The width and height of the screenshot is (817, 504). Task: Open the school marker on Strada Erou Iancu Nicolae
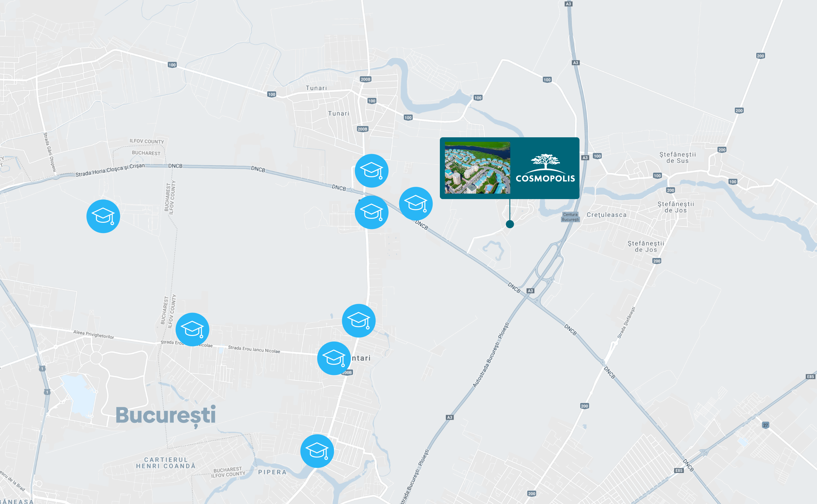(193, 329)
